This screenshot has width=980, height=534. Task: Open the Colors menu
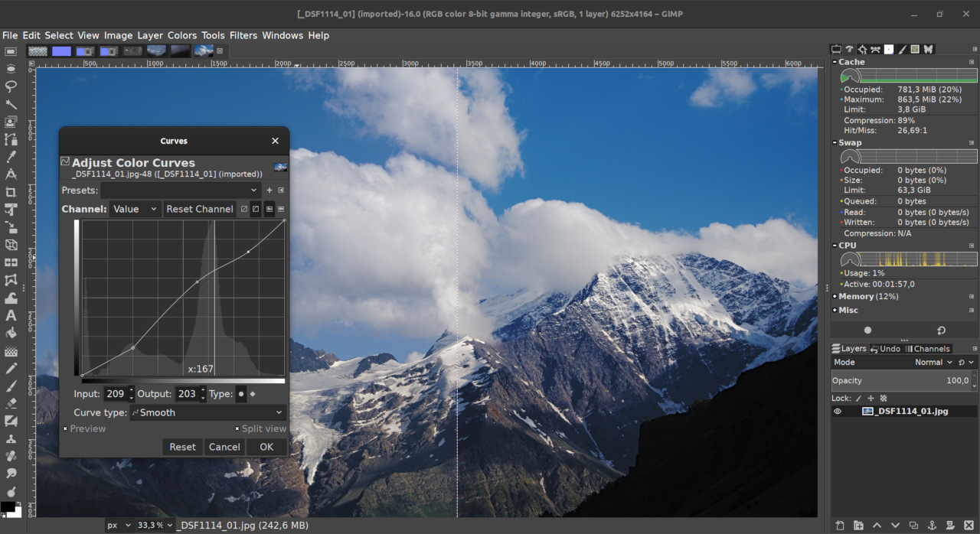(182, 35)
